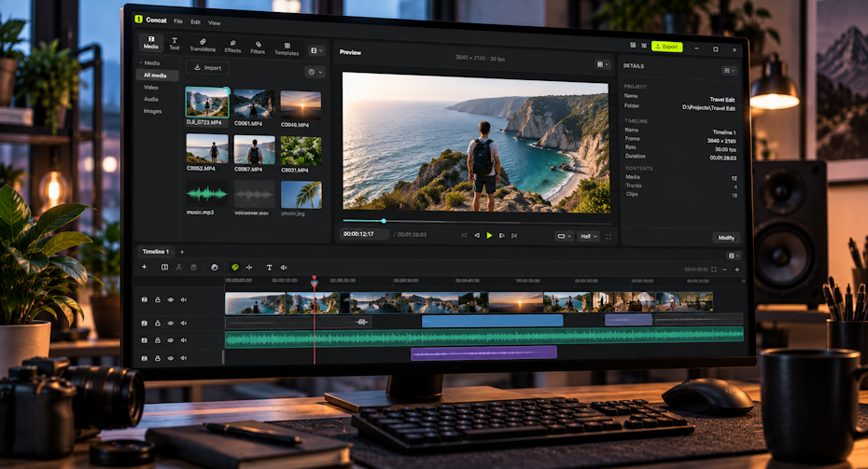The width and height of the screenshot is (868, 469).
Task: Click the Modify button
Action: [x=726, y=237]
